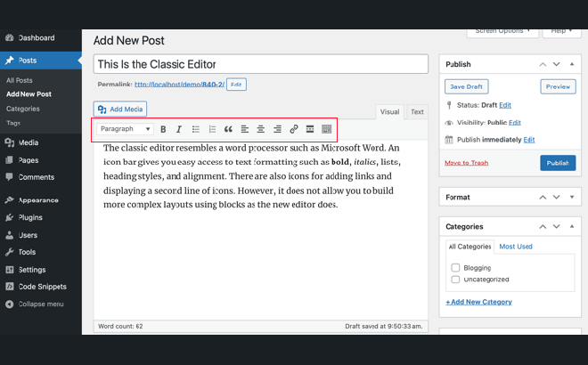Image resolution: width=588 pixels, height=365 pixels.
Task: Open Plugins in the sidebar menu
Action: (x=30, y=217)
